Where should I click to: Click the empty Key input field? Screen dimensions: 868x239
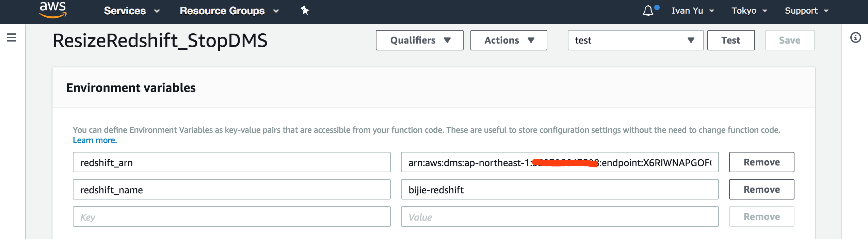(231, 217)
